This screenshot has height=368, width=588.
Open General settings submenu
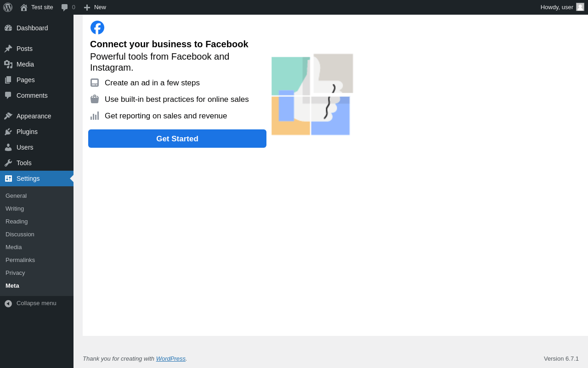(37, 196)
